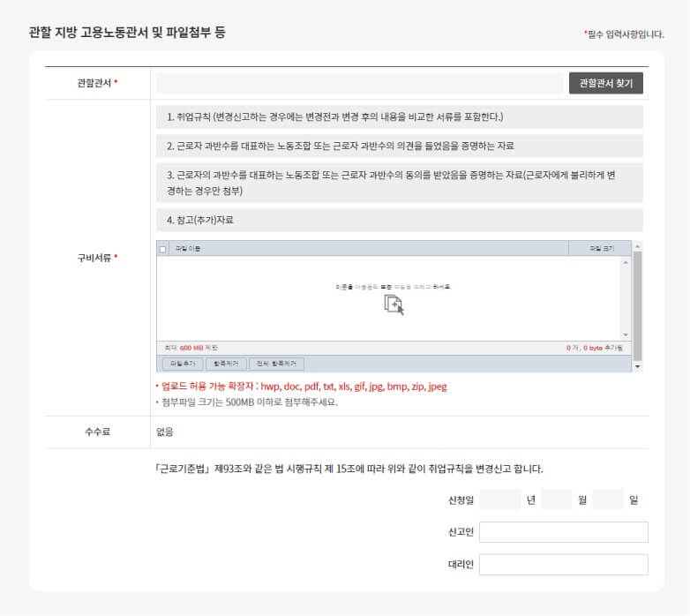Click the 신청일 month input field
The image size is (690, 616).
tap(557, 500)
